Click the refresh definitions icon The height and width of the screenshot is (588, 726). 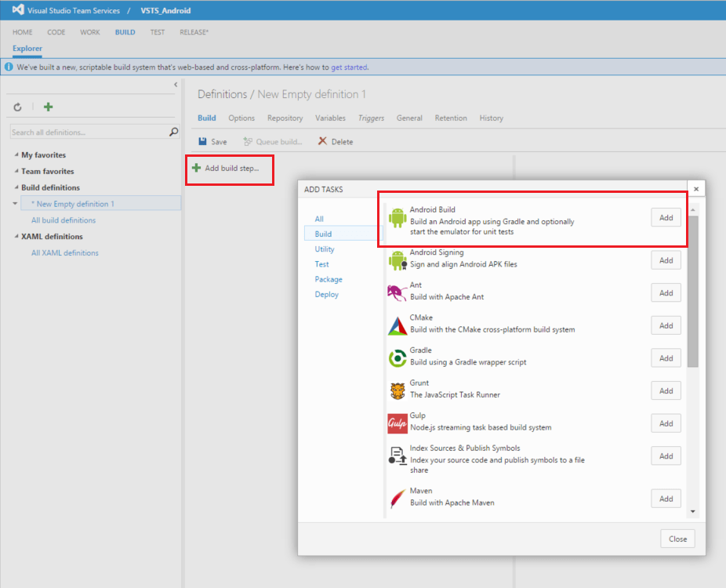click(x=18, y=107)
